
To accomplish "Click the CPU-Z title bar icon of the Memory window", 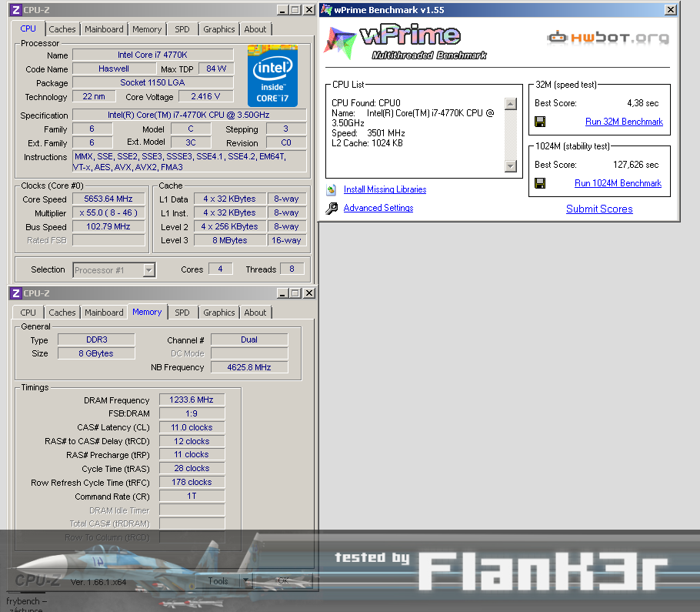I will pyautogui.click(x=15, y=293).
